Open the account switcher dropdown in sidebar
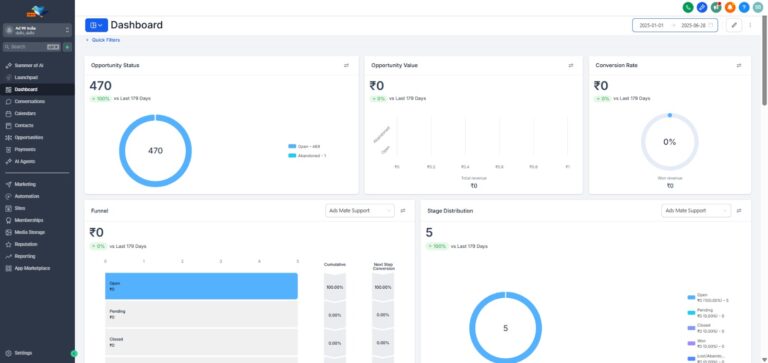The width and height of the screenshot is (768, 363). click(x=37, y=30)
